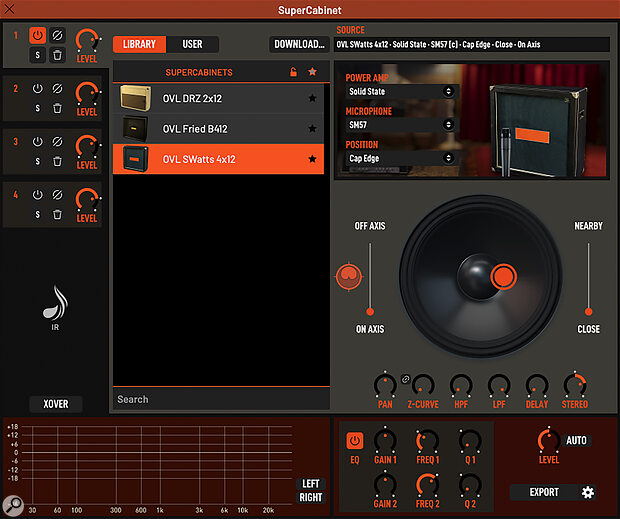This screenshot has height=519, width=620.
Task: Click the link icon beside Z-Curve knob
Action: click(x=406, y=379)
